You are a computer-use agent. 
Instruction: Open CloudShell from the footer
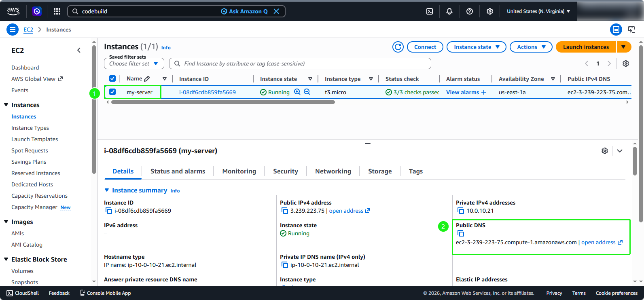pyautogui.click(x=23, y=293)
